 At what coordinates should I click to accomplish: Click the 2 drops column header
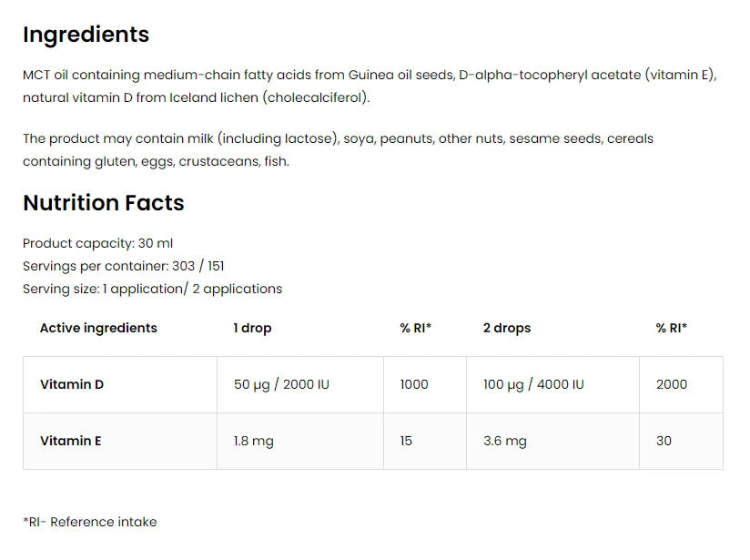click(x=507, y=328)
